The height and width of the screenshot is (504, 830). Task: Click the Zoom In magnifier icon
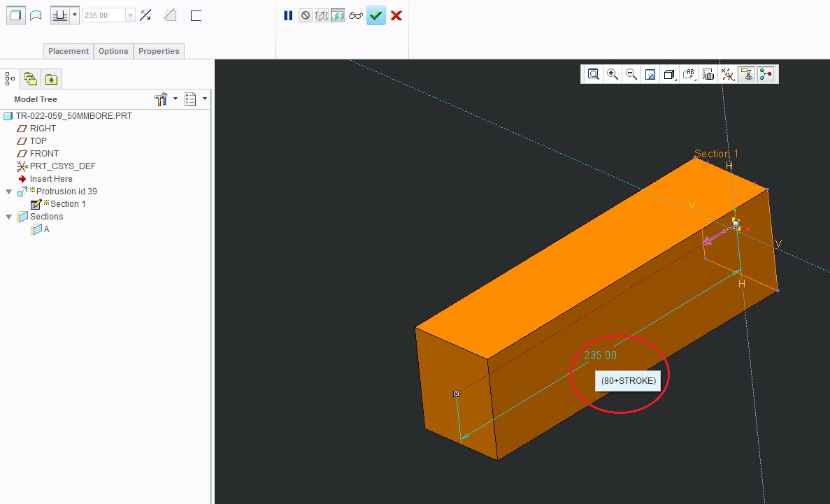(613, 74)
